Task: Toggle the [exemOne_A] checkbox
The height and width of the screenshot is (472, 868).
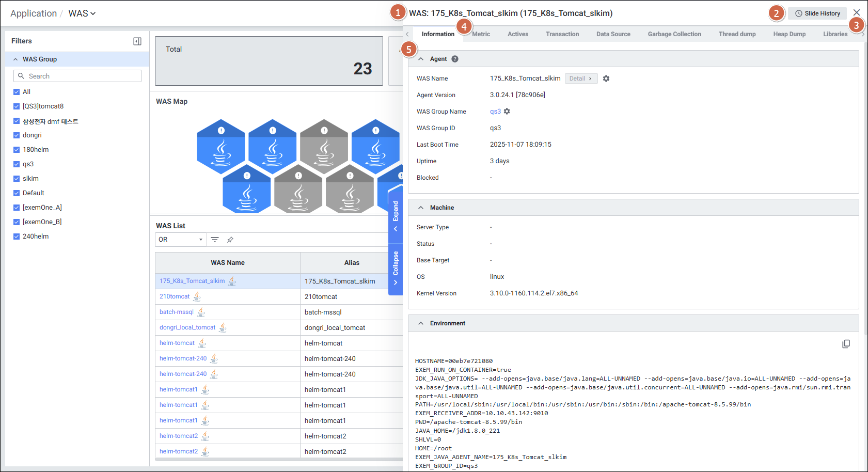Action: [x=17, y=208]
